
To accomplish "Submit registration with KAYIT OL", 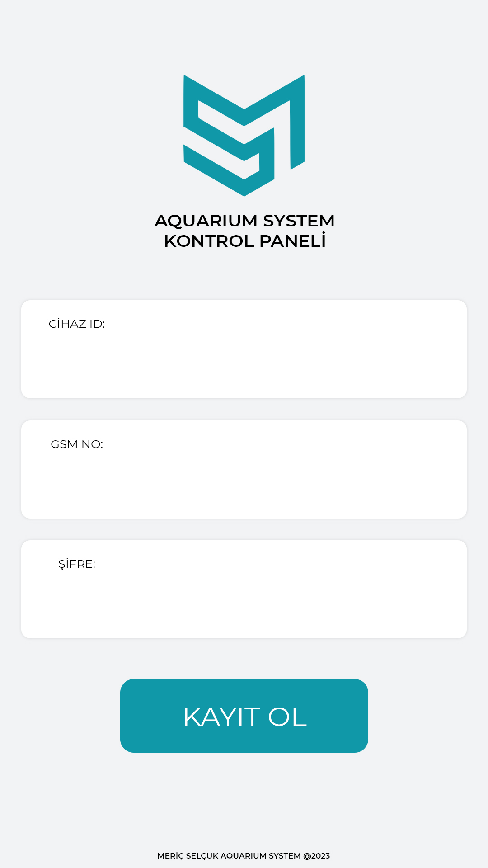I will (244, 716).
